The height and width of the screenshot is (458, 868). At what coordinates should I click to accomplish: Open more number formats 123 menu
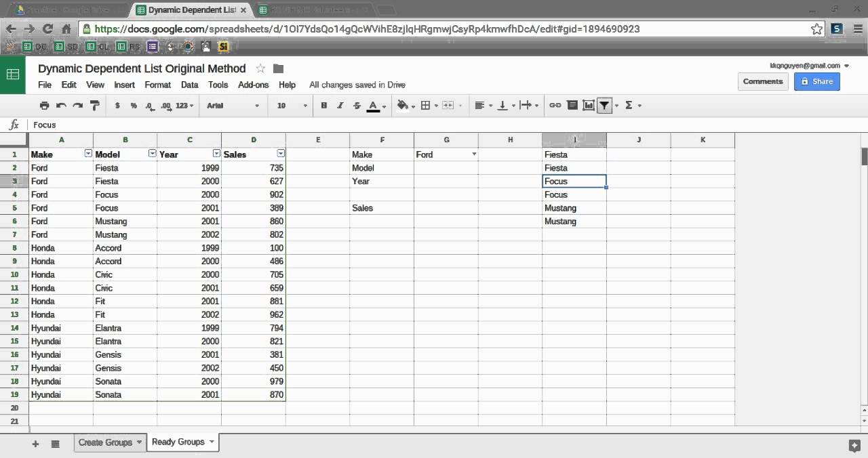tap(184, 105)
